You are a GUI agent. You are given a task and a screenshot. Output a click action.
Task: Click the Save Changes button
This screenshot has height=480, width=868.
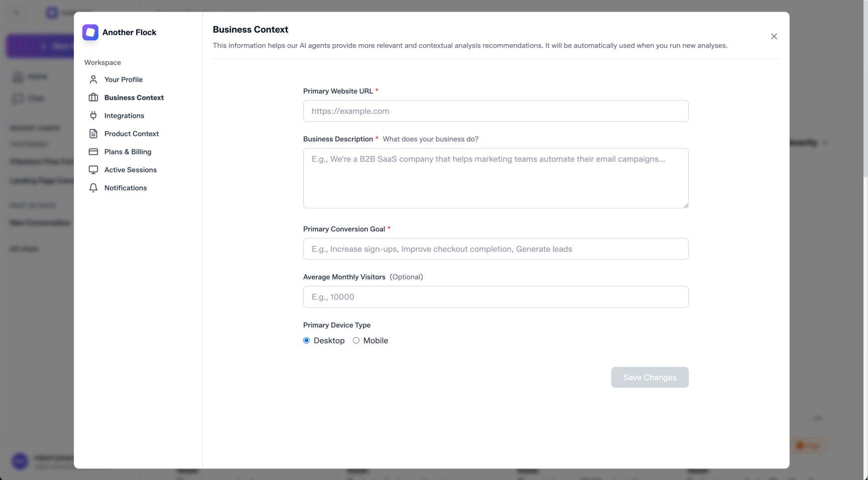coord(650,377)
